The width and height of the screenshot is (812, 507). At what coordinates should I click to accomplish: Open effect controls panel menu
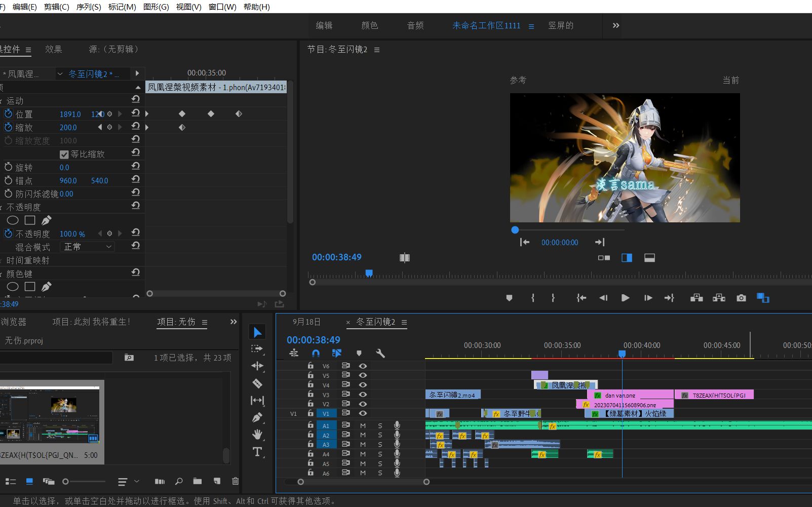(x=28, y=50)
